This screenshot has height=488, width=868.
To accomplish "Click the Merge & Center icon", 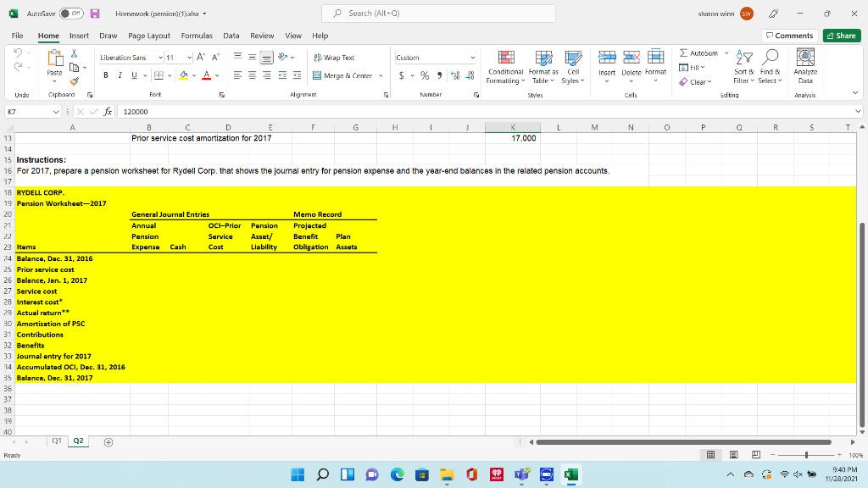I will coord(316,75).
